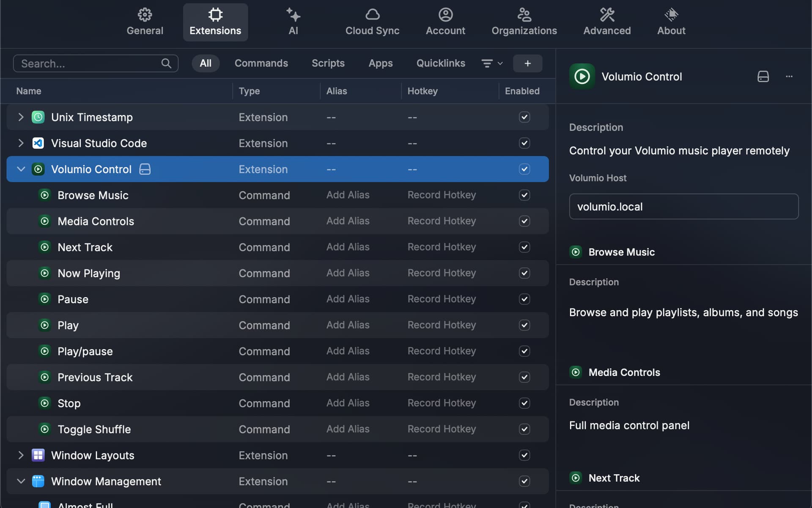Open the General settings gear tab
Viewport: 812px width, 508px height.
(145, 22)
